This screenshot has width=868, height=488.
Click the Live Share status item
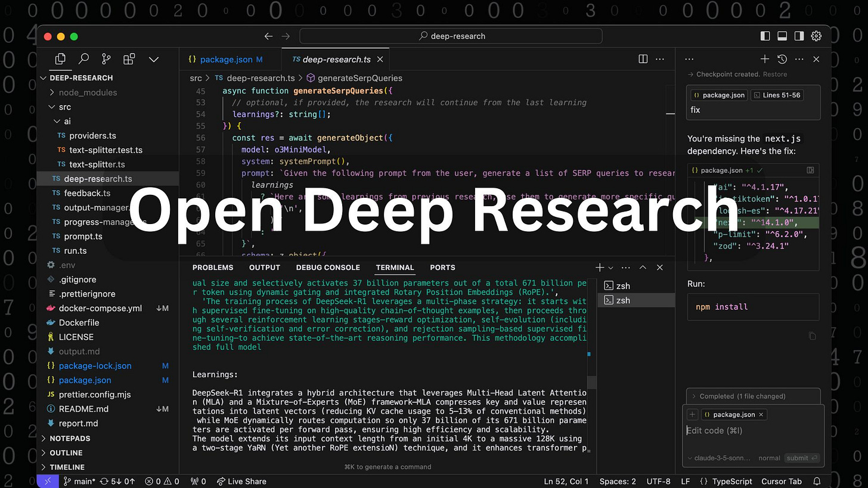(241, 481)
